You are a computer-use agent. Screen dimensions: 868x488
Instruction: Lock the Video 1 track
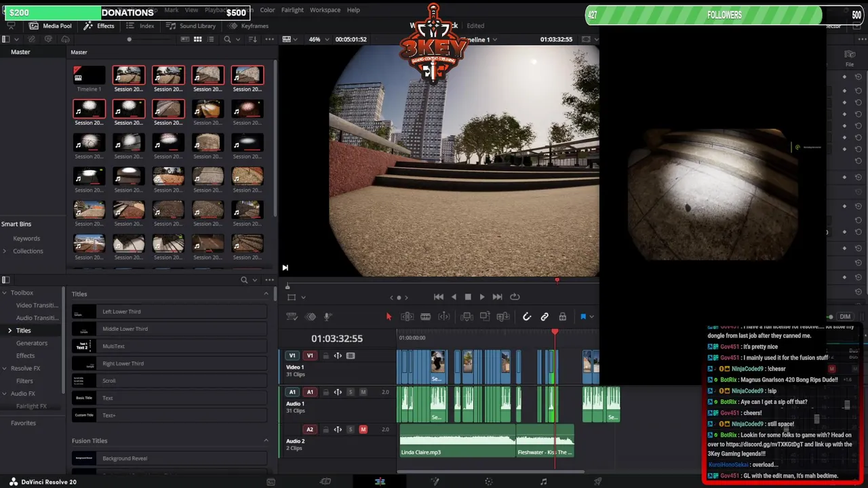[x=325, y=355]
